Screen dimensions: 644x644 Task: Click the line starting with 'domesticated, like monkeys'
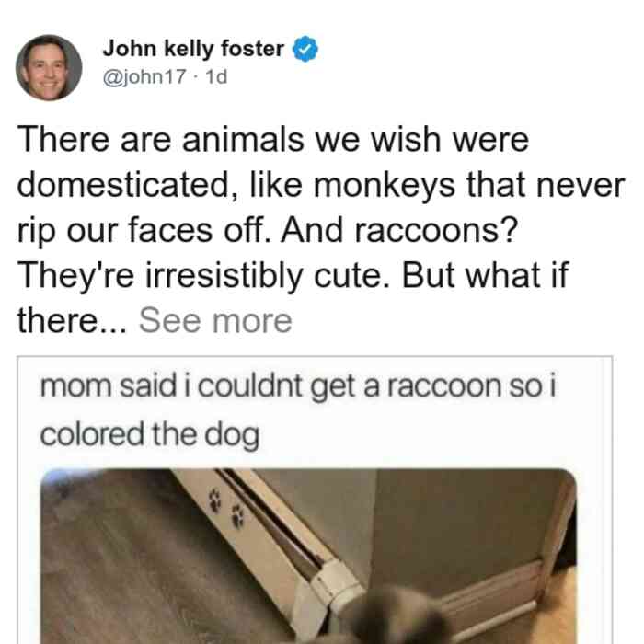pyautogui.click(x=321, y=186)
